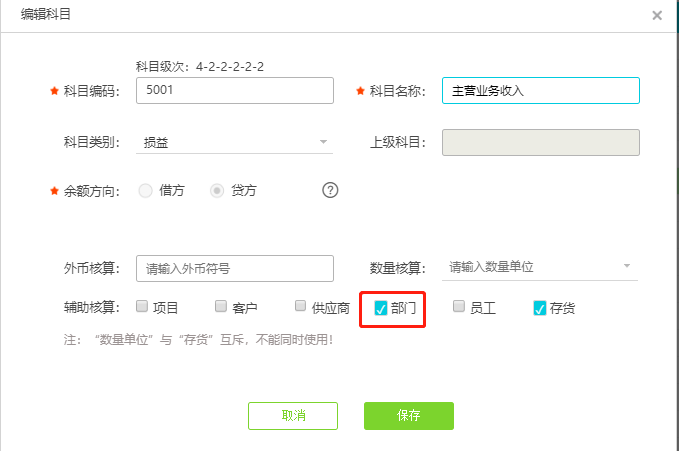Image resolution: width=679 pixels, height=451 pixels.
Task: Uncheck the 部门 checkbox
Action: 381,308
